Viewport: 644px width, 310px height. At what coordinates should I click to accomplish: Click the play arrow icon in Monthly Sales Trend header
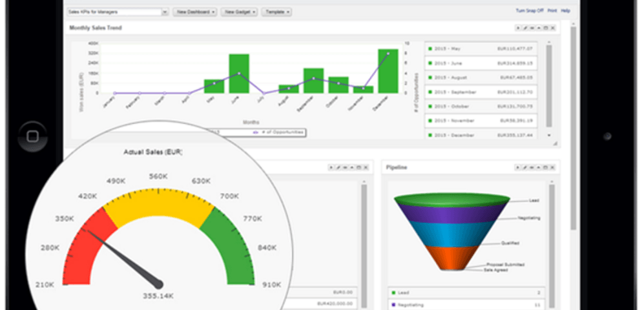click(x=518, y=28)
